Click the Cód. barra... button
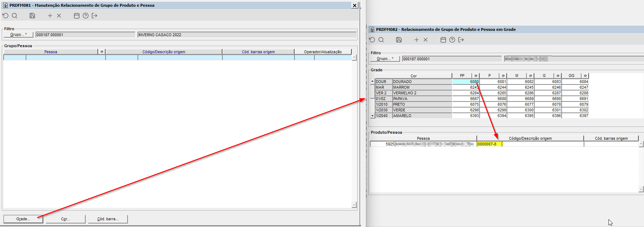Viewport: 644px width, 227px height. (108, 219)
